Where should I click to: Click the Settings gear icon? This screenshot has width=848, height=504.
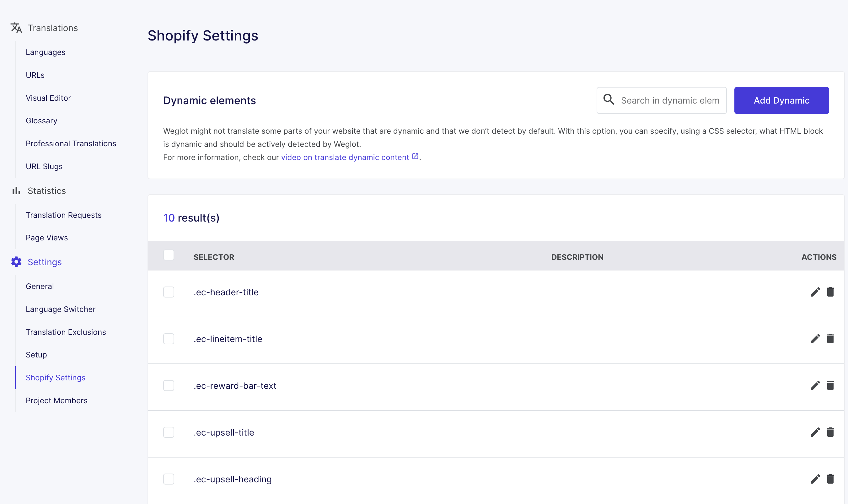(x=16, y=262)
